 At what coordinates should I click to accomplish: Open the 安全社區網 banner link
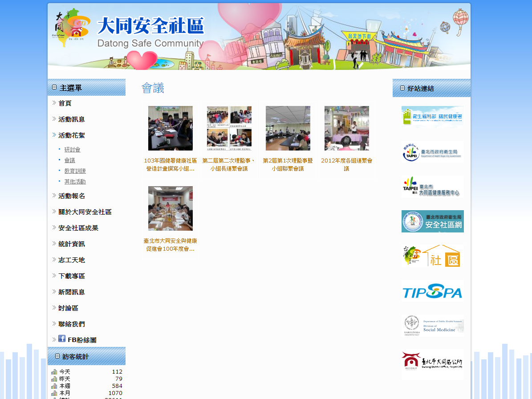coord(432,221)
